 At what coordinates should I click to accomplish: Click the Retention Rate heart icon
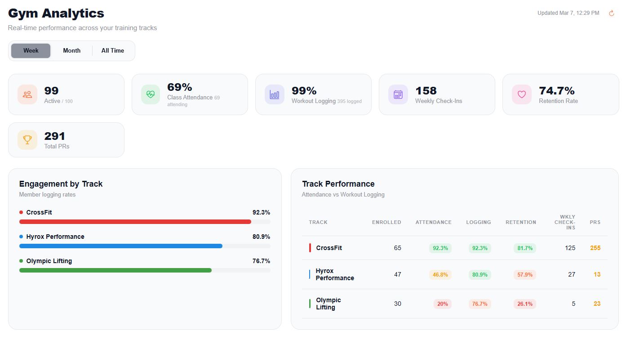[521, 94]
